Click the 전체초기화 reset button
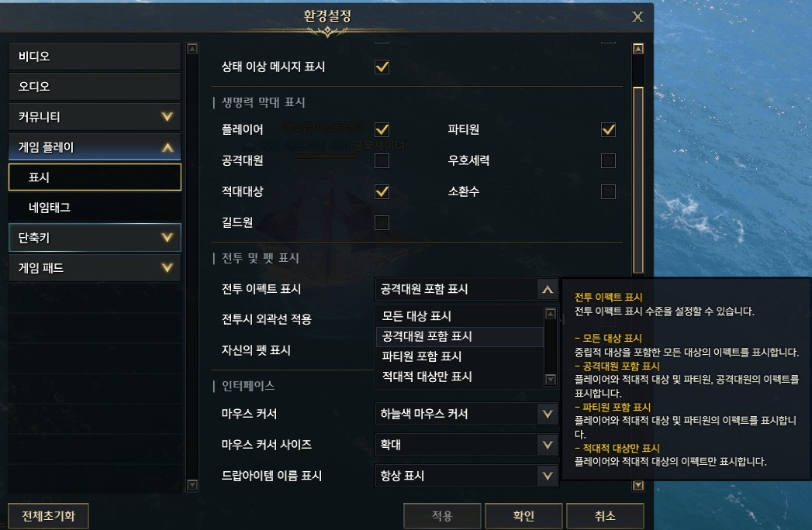Viewport: 812px width, 530px height. tap(48, 515)
